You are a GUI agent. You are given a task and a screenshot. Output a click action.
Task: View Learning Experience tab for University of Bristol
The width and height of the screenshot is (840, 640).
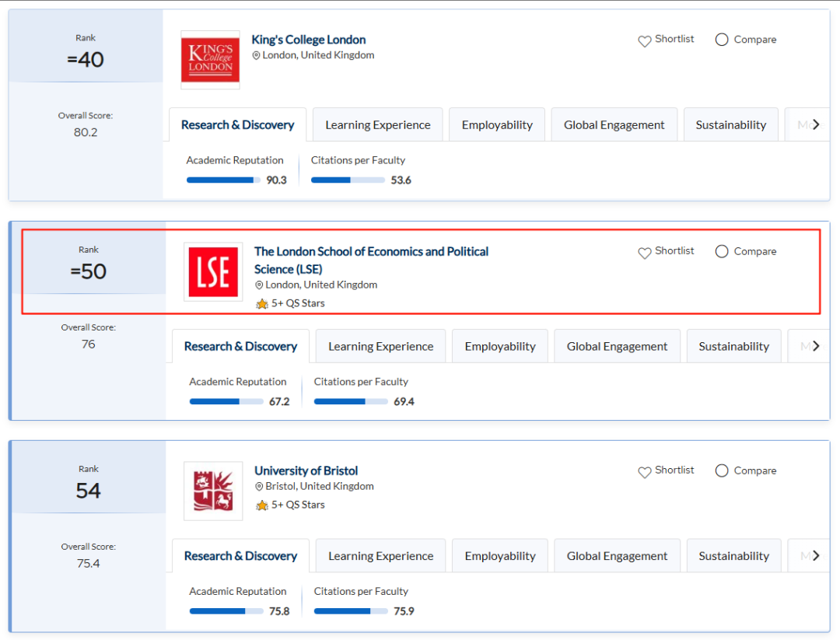pos(381,556)
